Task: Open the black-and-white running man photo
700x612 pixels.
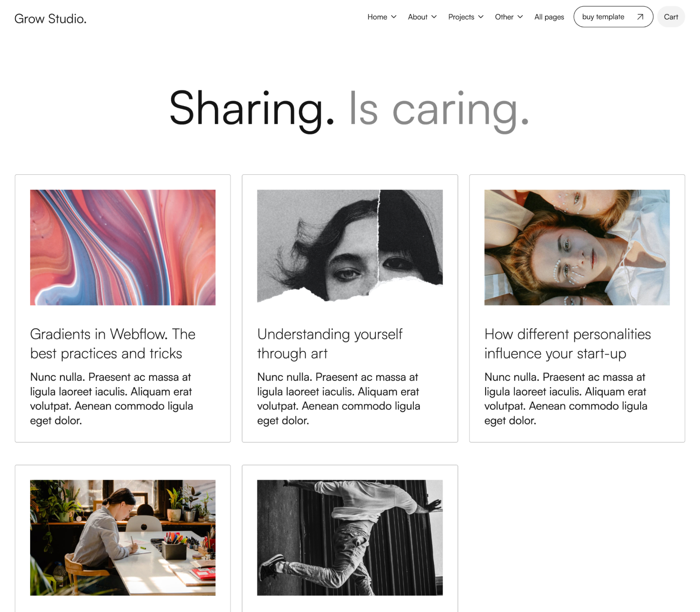Action: click(x=350, y=538)
